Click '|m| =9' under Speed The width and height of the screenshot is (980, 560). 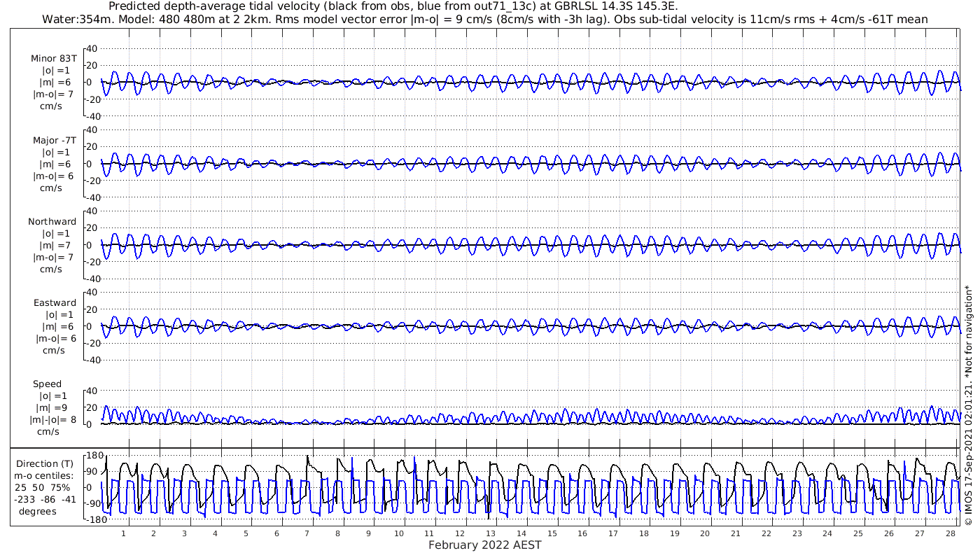[x=50, y=408]
